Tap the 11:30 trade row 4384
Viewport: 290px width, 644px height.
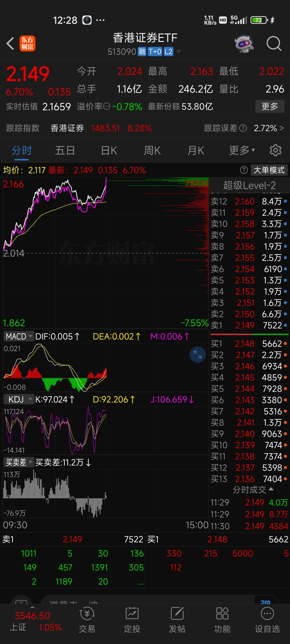point(249,526)
